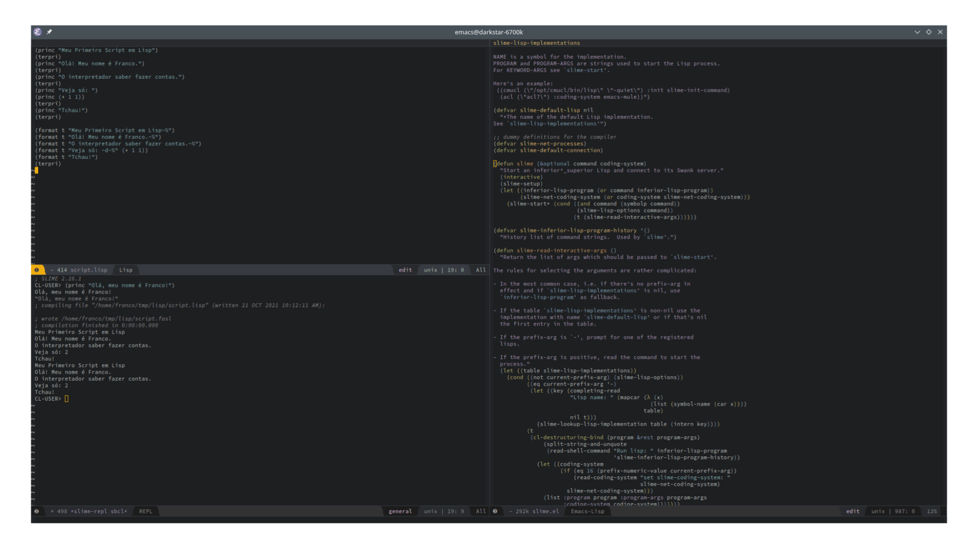
Task: Click the 'edit' minor mode segment in script.lisp mode line
Action: tap(405, 270)
